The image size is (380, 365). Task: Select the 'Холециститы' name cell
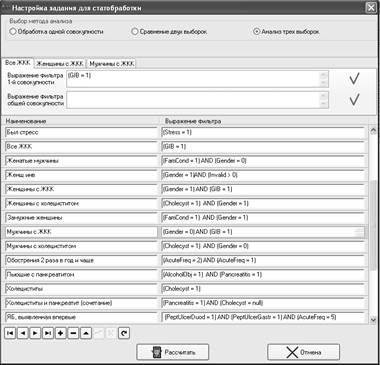tap(81, 289)
